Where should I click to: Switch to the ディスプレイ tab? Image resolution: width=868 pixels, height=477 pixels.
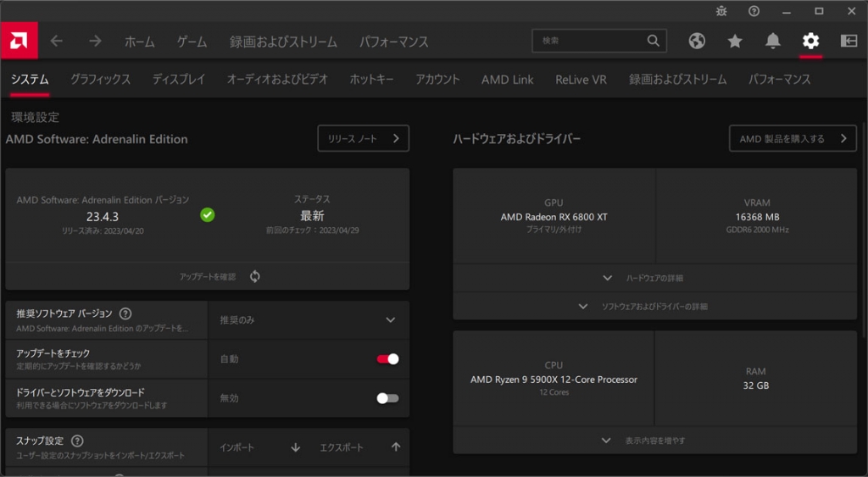point(179,79)
